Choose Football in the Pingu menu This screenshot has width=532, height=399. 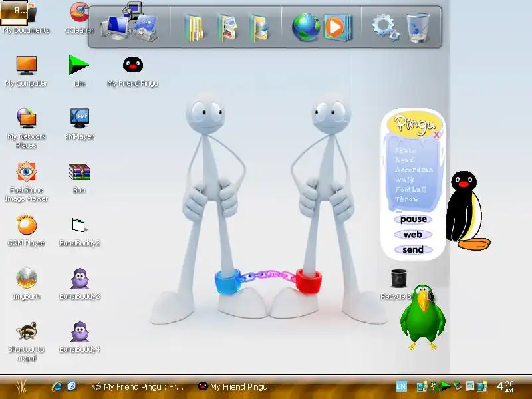410,189
